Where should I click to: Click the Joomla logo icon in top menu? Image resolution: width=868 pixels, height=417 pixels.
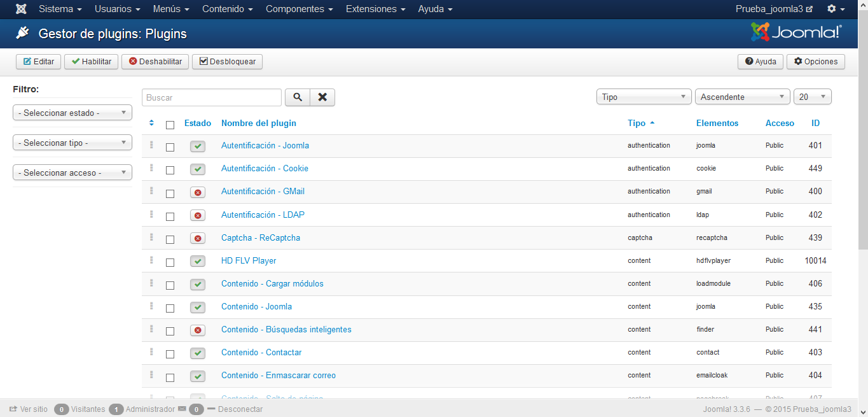click(21, 9)
